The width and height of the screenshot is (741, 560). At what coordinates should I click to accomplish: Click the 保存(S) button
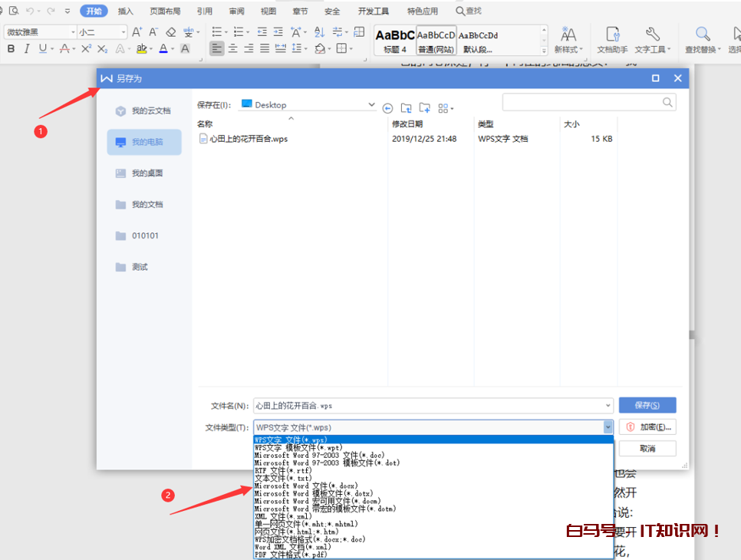pos(647,405)
